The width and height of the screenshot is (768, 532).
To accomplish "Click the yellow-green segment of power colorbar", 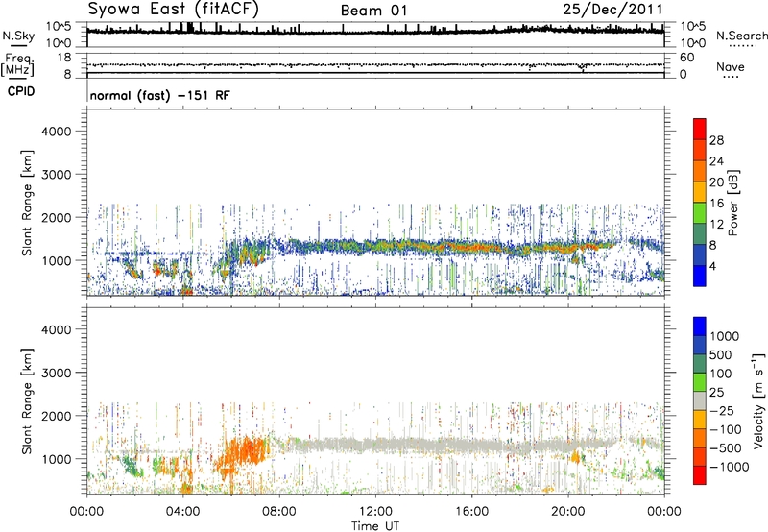I will [700, 212].
